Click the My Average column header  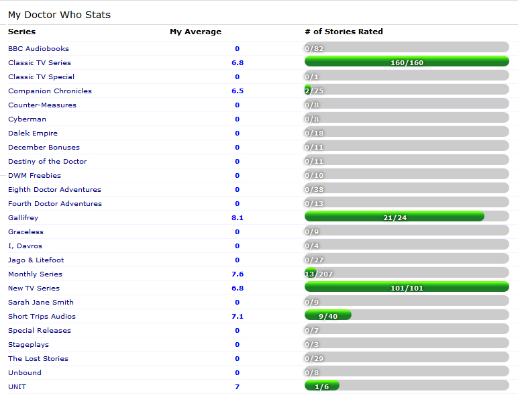pyautogui.click(x=195, y=32)
